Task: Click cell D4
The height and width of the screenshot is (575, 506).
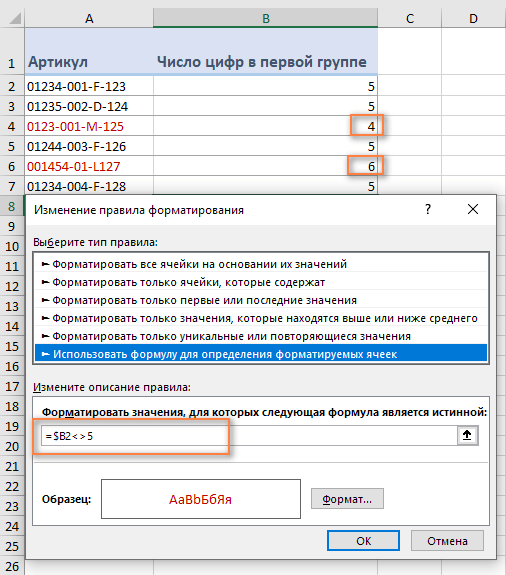Action: coord(473,126)
